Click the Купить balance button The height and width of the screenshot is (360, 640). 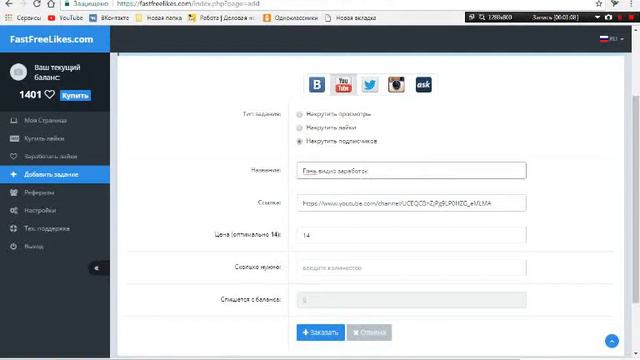pos(75,95)
